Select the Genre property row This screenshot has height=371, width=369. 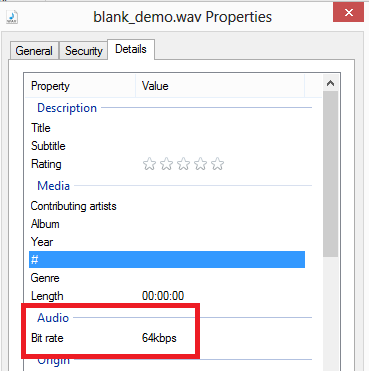click(x=167, y=278)
